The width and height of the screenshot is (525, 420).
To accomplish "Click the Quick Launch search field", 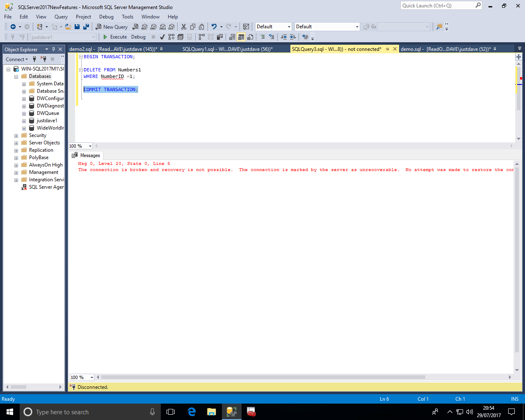I will click(437, 6).
